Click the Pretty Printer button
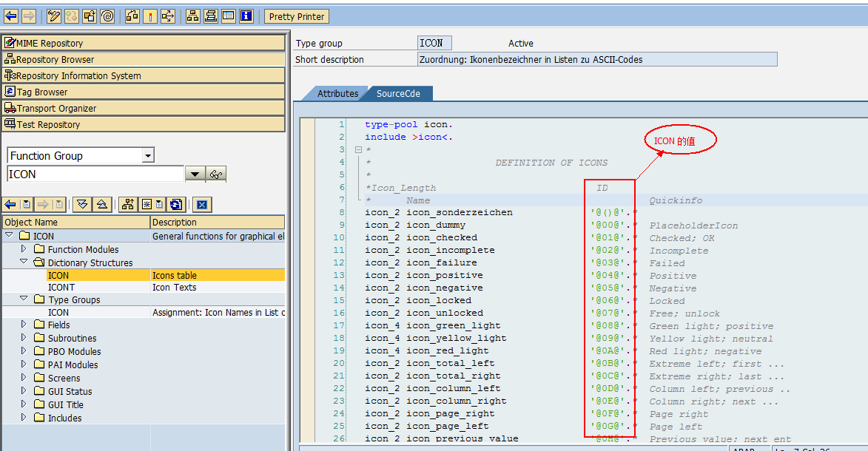Screen dimensions: 868x451 [297, 16]
